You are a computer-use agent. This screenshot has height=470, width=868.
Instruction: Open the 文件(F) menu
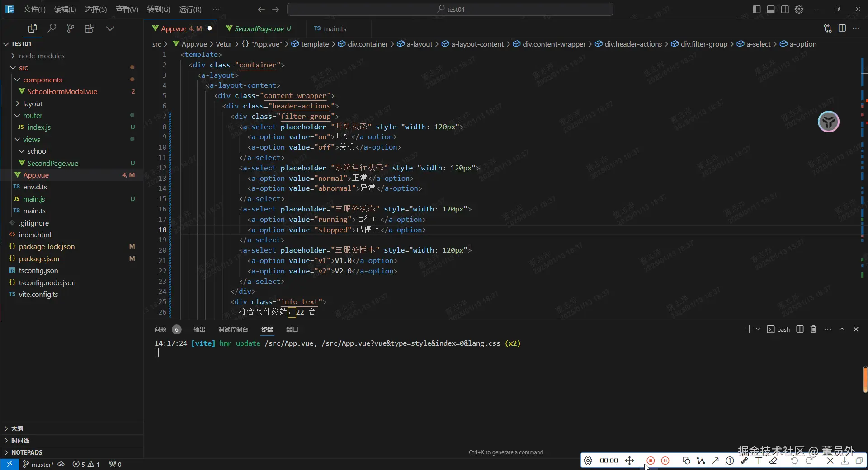pyautogui.click(x=34, y=9)
